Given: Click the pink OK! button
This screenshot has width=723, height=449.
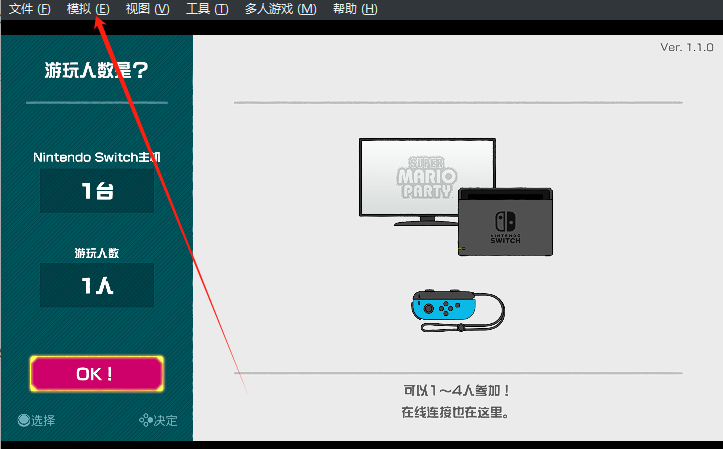Looking at the screenshot, I should coord(97,373).
